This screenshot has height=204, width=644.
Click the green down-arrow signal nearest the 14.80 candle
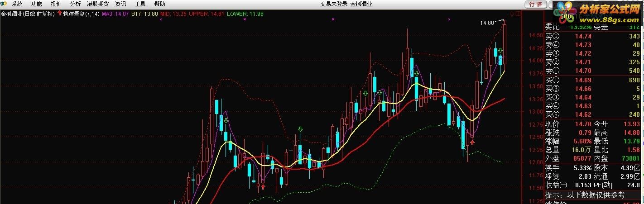click(x=500, y=51)
